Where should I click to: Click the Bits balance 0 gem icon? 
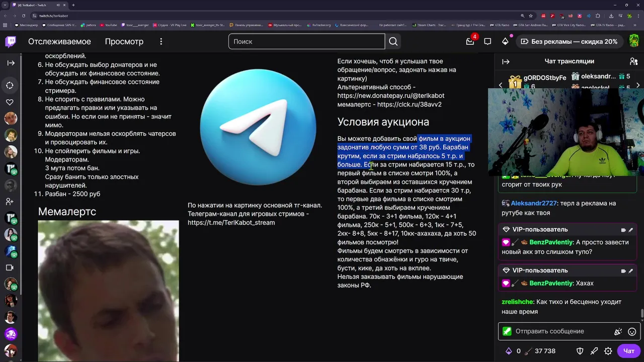pyautogui.click(x=508, y=351)
